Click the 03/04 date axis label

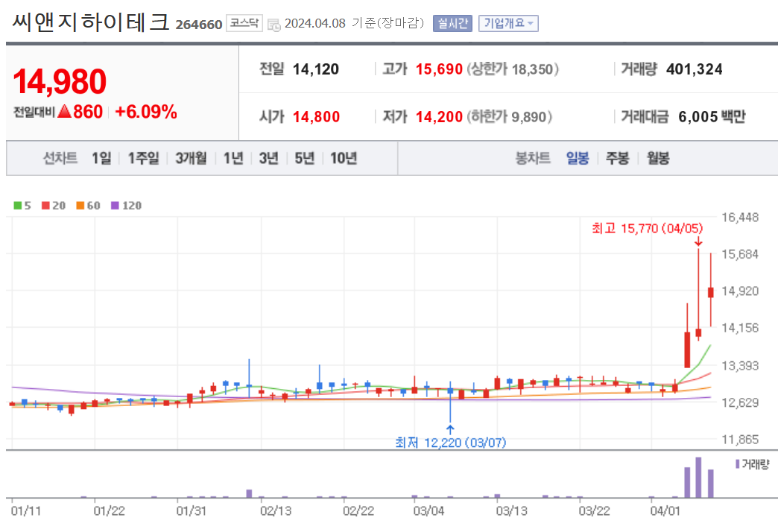[x=428, y=510]
